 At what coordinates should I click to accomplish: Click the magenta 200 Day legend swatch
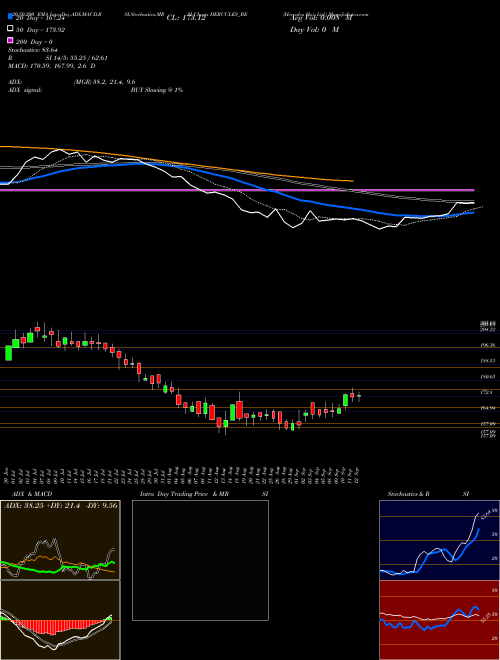tap(10, 41)
